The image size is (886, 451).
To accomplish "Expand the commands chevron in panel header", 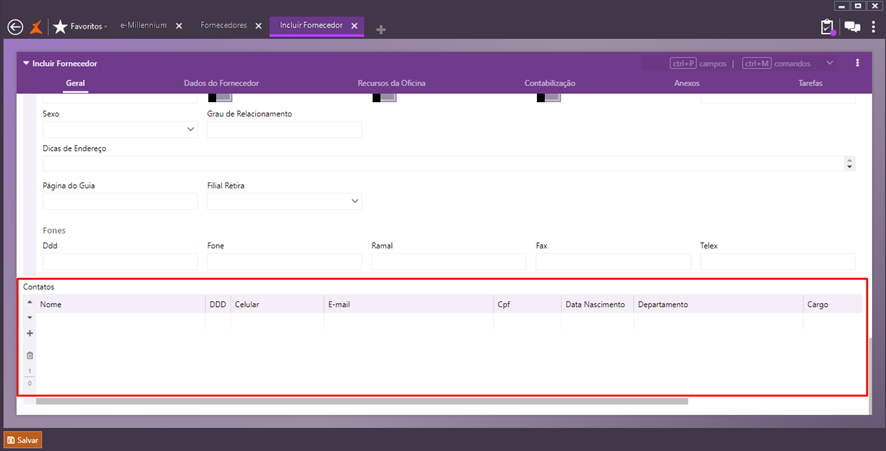I will click(x=829, y=63).
